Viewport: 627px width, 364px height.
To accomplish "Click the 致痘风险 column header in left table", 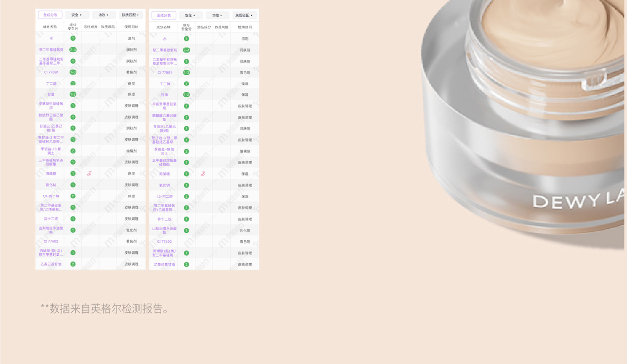I will [x=108, y=27].
